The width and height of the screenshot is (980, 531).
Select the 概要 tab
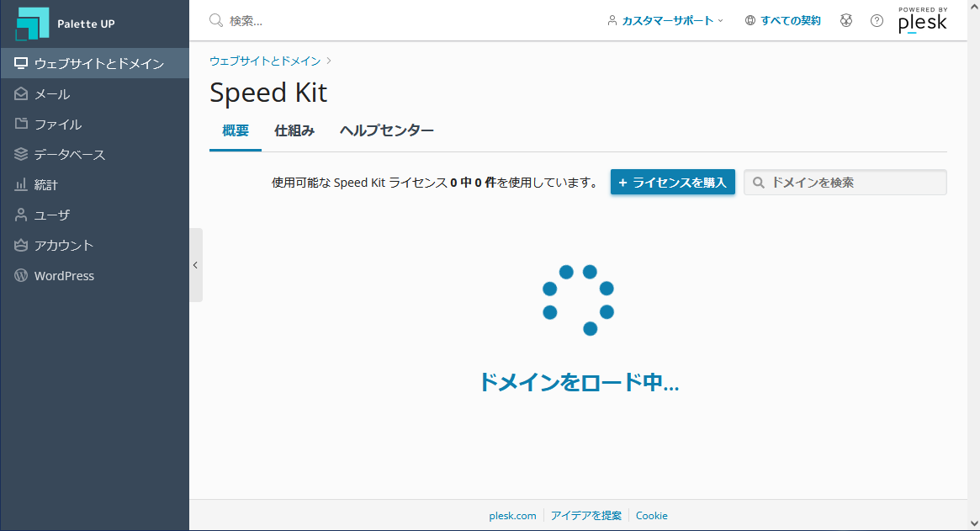[x=236, y=130]
